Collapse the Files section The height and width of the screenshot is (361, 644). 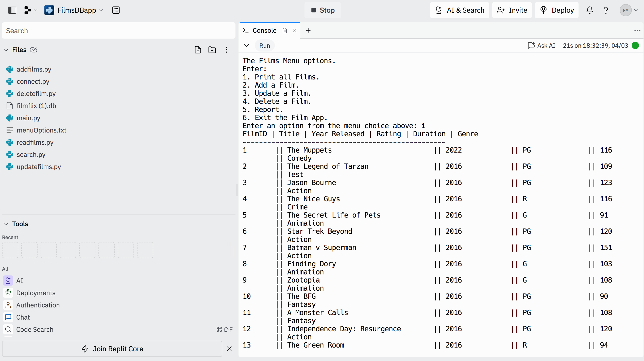coord(6,50)
